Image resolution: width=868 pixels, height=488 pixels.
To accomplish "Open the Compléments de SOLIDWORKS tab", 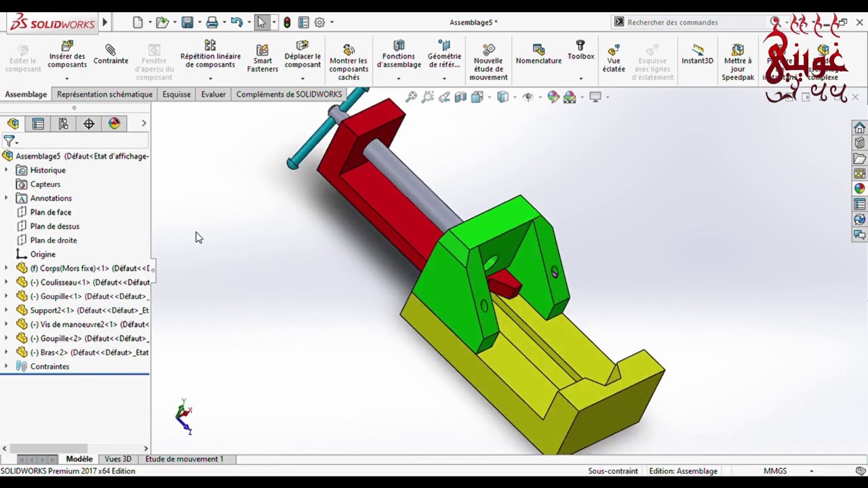I will coord(289,94).
